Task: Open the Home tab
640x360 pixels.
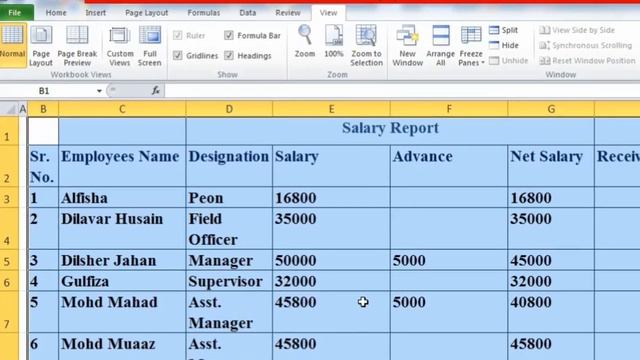Action: 56,13
